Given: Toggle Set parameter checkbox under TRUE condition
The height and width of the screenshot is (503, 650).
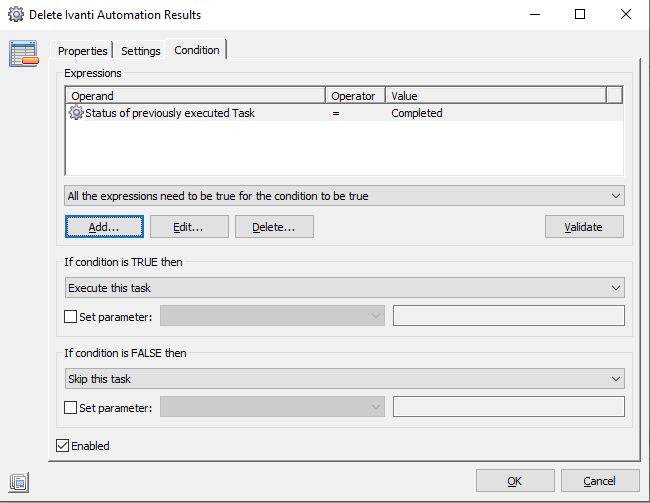Looking at the screenshot, I should 70,317.
